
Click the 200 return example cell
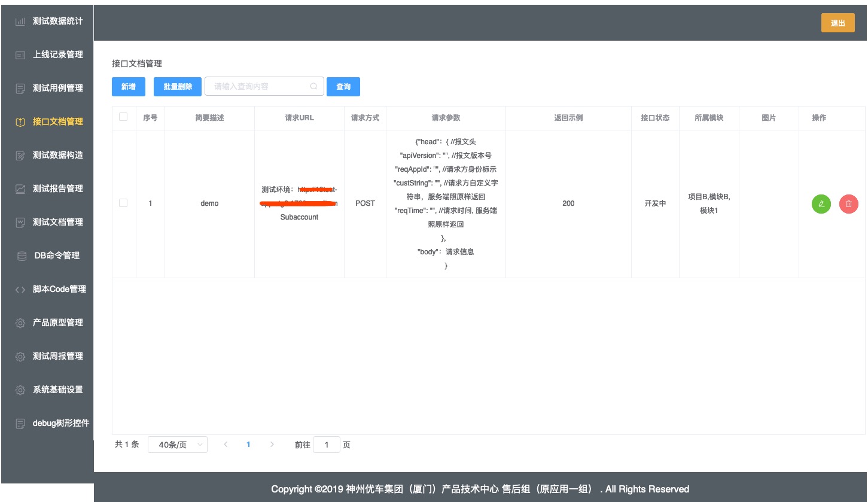pos(568,203)
